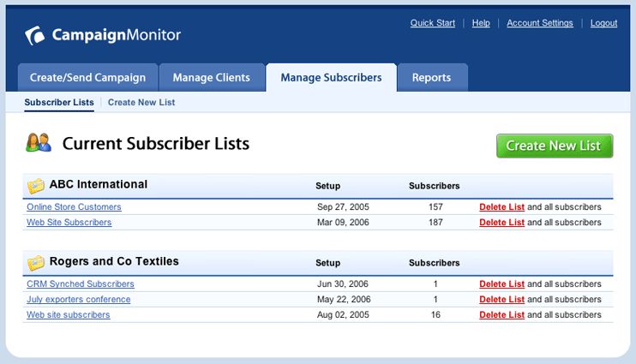Click the Aug 02, 2005 setup date
The image size is (636, 364).
click(343, 314)
